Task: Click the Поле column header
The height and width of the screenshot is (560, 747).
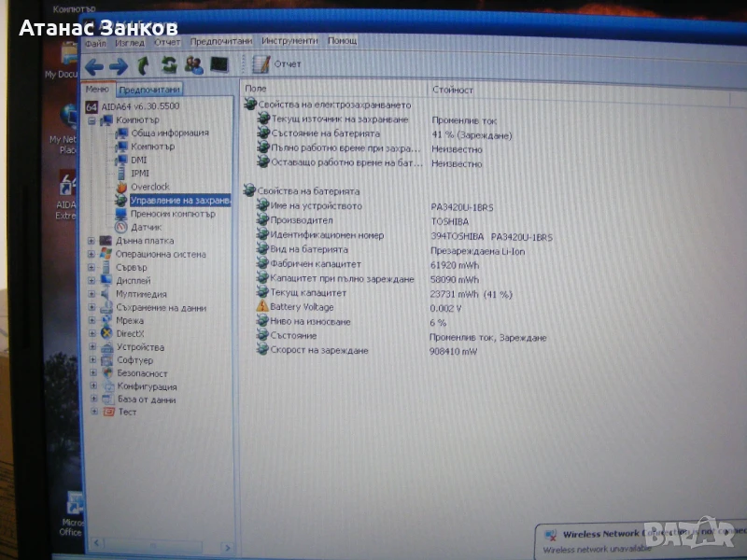Action: pyautogui.click(x=256, y=90)
